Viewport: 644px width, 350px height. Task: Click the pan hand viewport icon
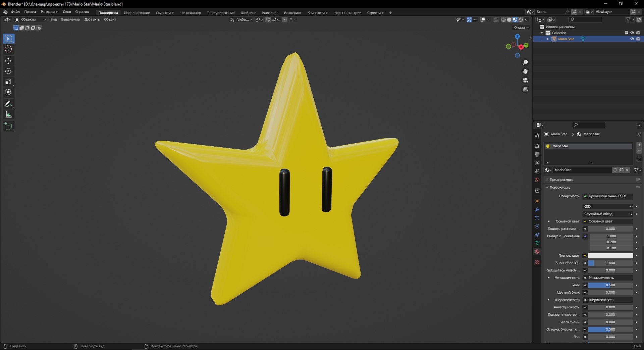click(x=525, y=71)
